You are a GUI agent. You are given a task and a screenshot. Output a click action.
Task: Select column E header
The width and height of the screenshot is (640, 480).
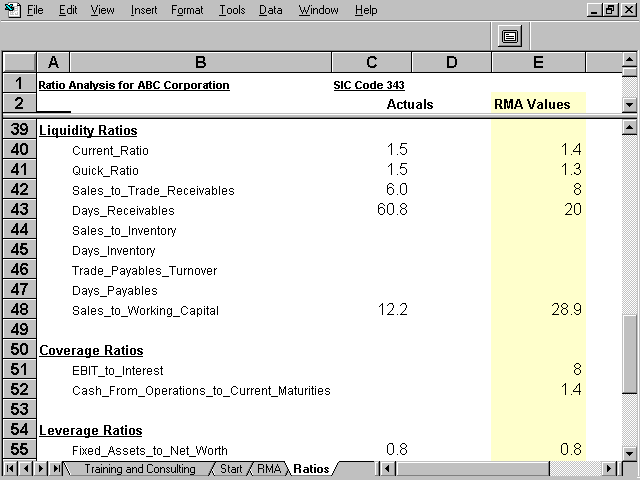click(538, 62)
